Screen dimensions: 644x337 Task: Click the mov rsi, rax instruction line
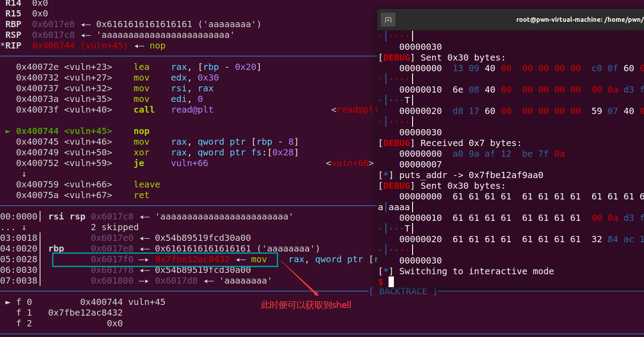pos(115,88)
